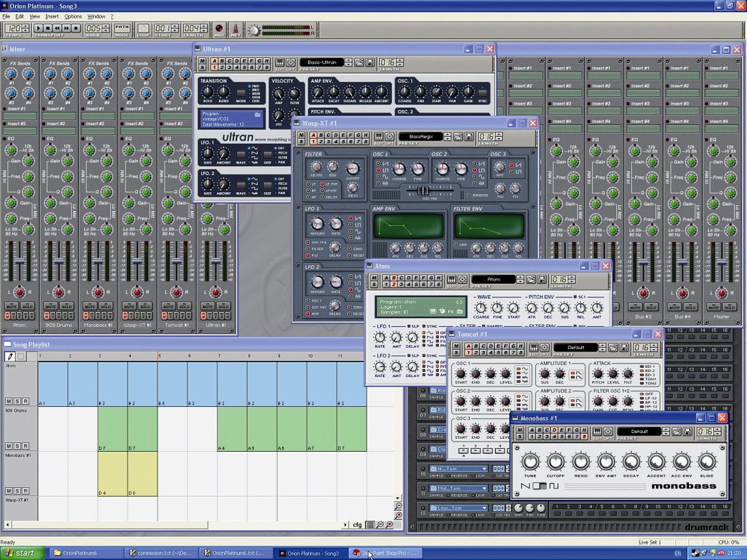
Task: Save preset with disk icon in Atom window
Action: point(542,279)
